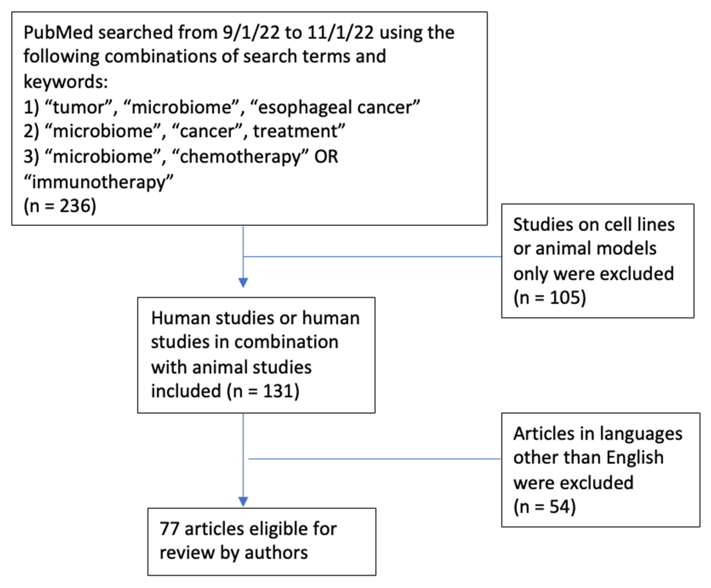
Task: Click arrowhead pointing to Human studies box
Action: [x=243, y=283]
